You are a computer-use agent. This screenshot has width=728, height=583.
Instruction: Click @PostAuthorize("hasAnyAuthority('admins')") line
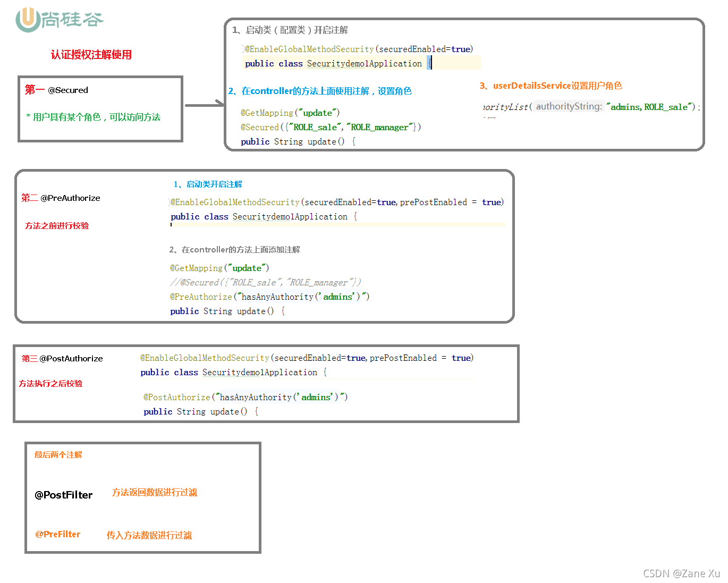pyautogui.click(x=246, y=397)
